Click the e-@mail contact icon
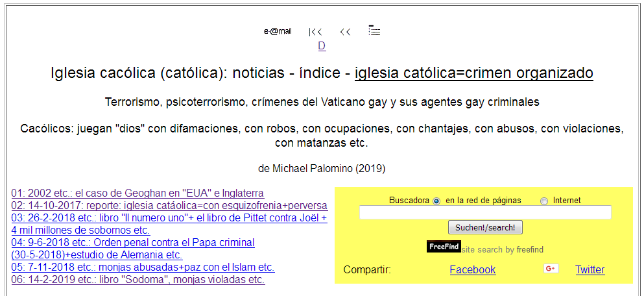The width and height of the screenshot is (644, 296). click(x=278, y=31)
